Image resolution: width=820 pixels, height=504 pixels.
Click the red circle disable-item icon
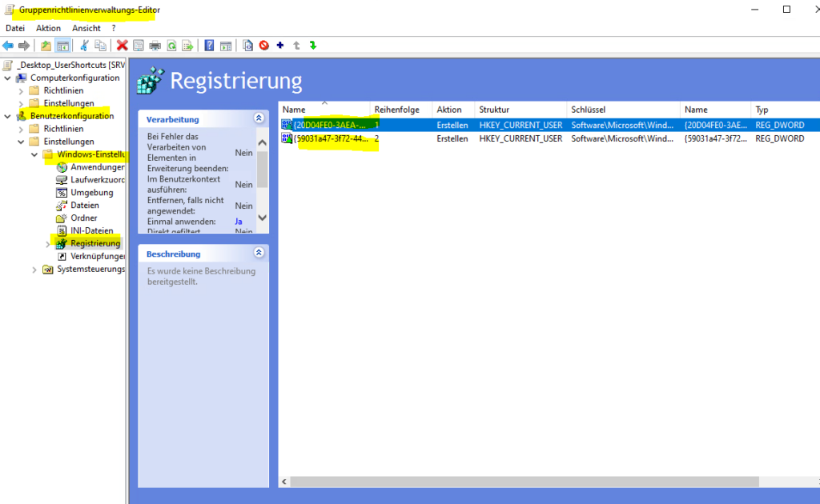tap(263, 46)
